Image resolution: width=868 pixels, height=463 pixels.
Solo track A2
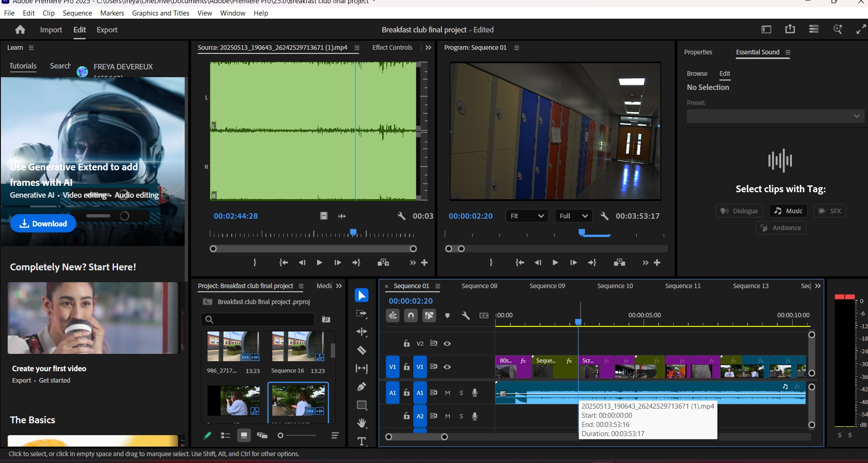click(461, 416)
